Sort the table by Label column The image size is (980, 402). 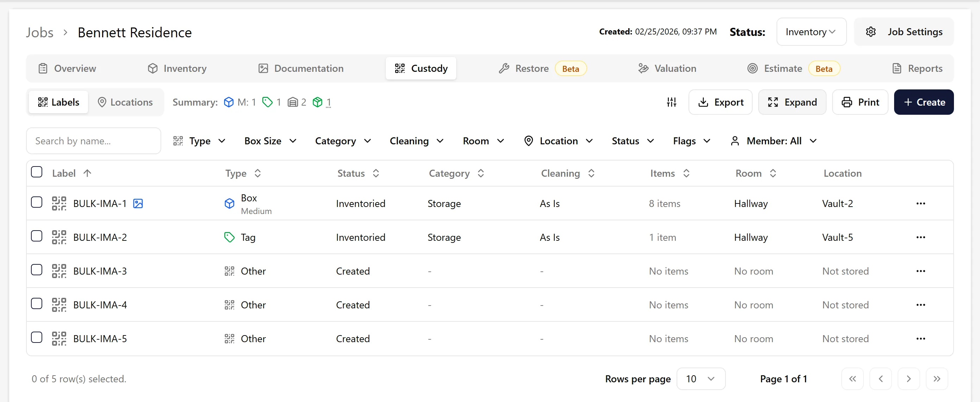(x=71, y=174)
